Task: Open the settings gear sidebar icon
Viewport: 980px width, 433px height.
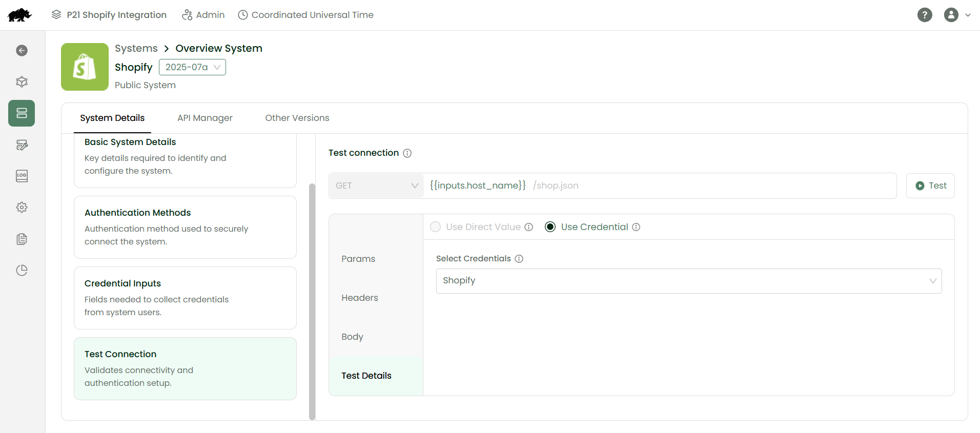Action: pos(22,207)
